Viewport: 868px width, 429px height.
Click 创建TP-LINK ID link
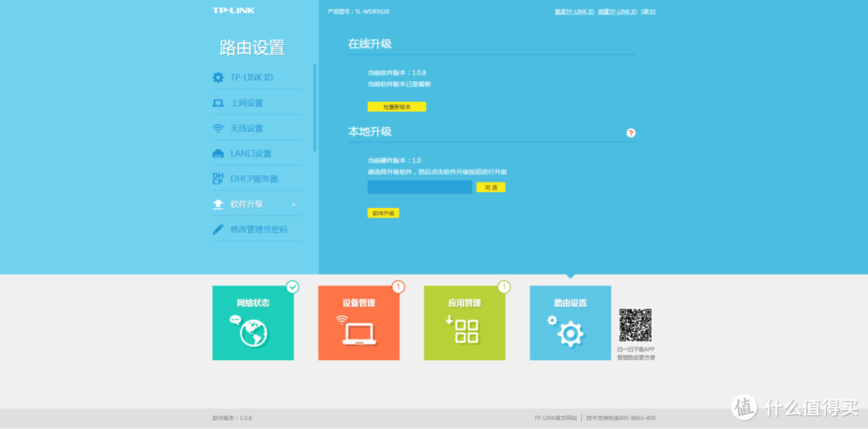pos(617,11)
